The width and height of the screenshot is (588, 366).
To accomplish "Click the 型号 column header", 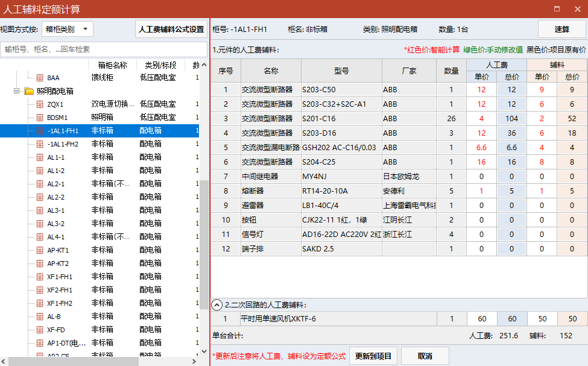I will [x=341, y=71].
